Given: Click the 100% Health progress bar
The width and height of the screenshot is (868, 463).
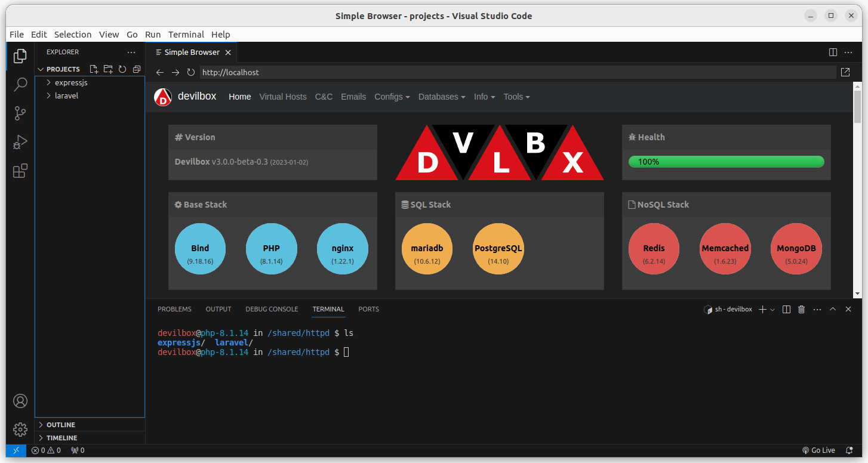Looking at the screenshot, I should click(726, 161).
